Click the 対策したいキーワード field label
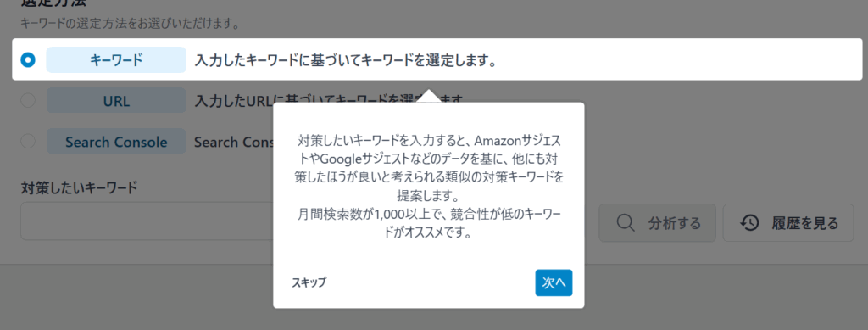868x330 pixels. 79,187
